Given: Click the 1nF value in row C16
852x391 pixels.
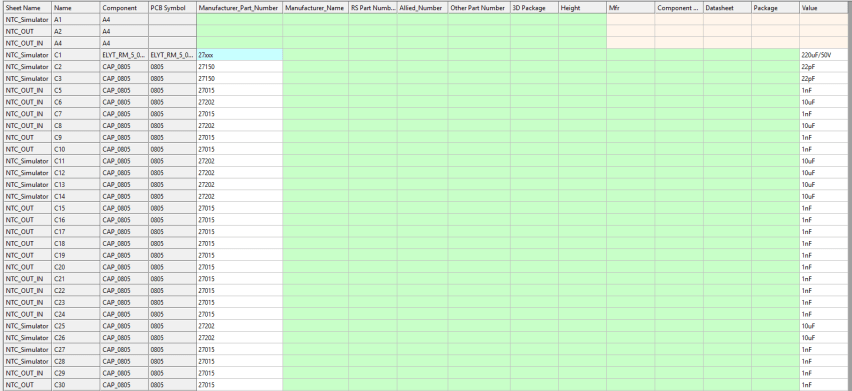Looking at the screenshot, I should point(825,220).
